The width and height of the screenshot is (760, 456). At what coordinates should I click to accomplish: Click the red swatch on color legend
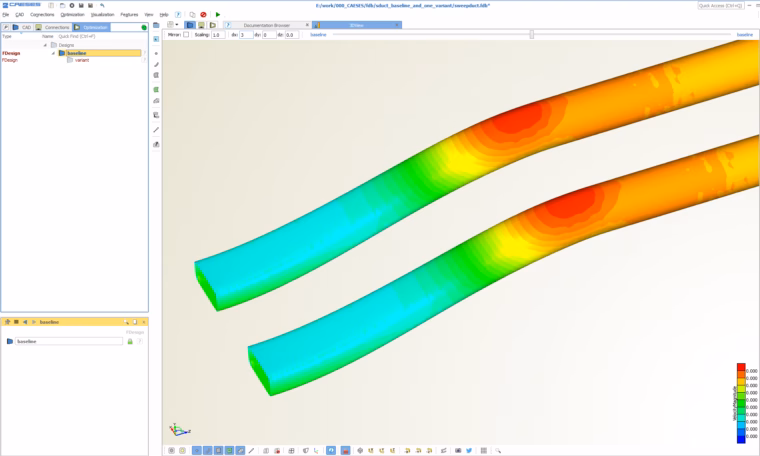tap(741, 367)
